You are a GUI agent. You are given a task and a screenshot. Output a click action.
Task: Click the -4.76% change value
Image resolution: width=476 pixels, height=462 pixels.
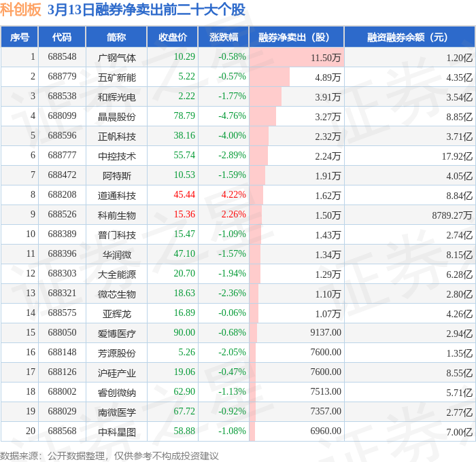click(x=232, y=116)
